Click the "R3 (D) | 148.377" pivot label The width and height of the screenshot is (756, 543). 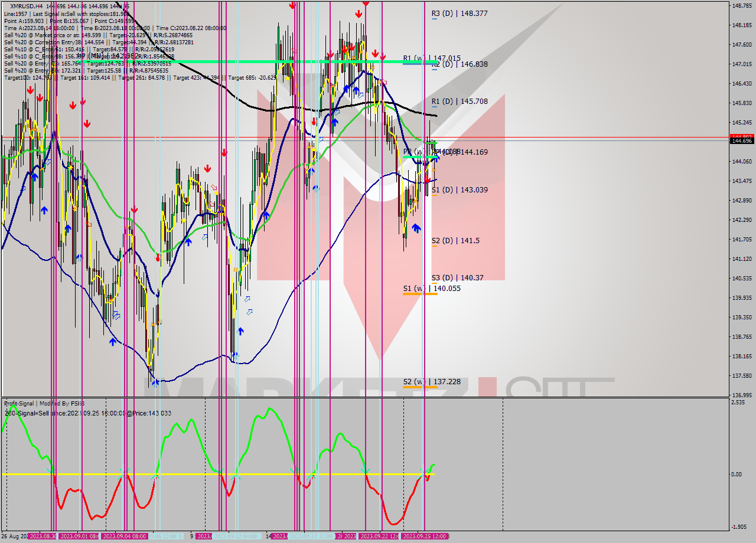click(460, 13)
